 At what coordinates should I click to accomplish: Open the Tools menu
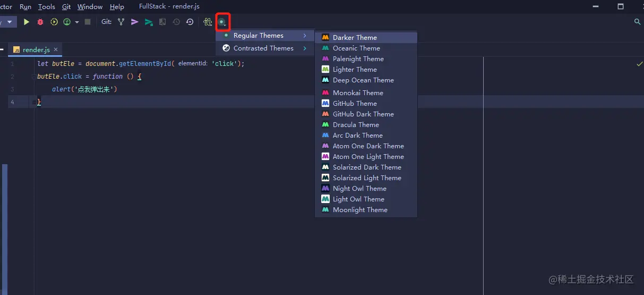[47, 6]
